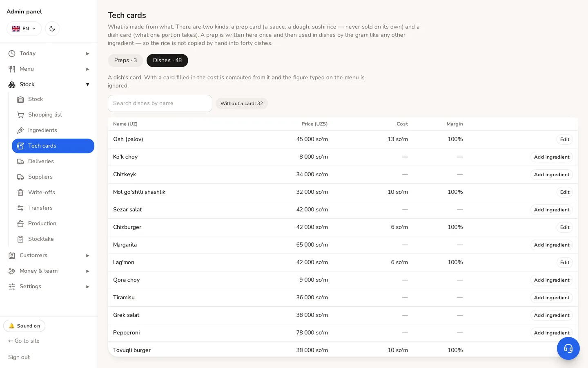This screenshot has height=368, width=588.
Task: Click the support headset chat icon
Action: (568, 348)
